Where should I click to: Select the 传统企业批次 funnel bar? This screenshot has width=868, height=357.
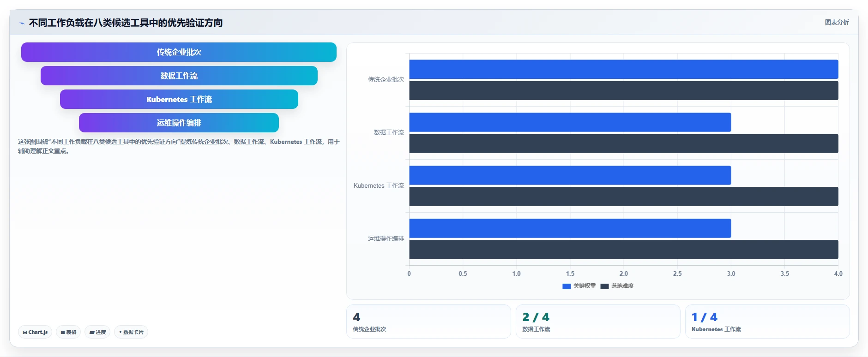pyautogui.click(x=179, y=52)
